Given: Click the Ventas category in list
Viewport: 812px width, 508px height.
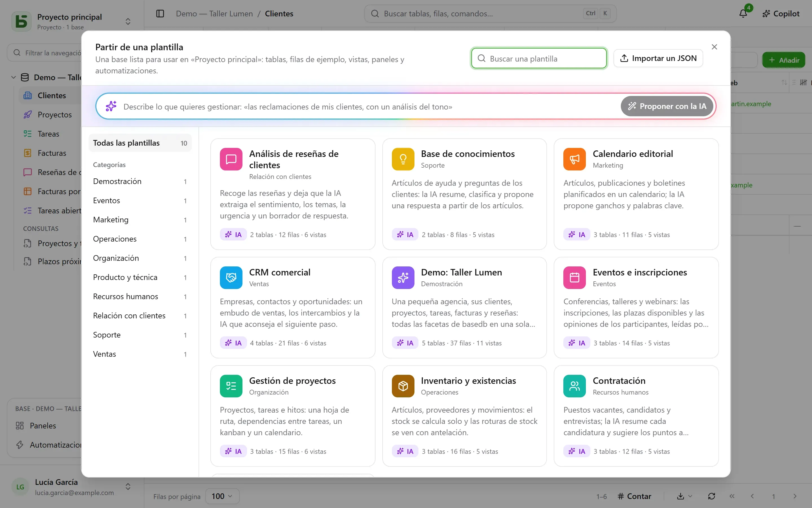Looking at the screenshot, I should tap(140, 354).
